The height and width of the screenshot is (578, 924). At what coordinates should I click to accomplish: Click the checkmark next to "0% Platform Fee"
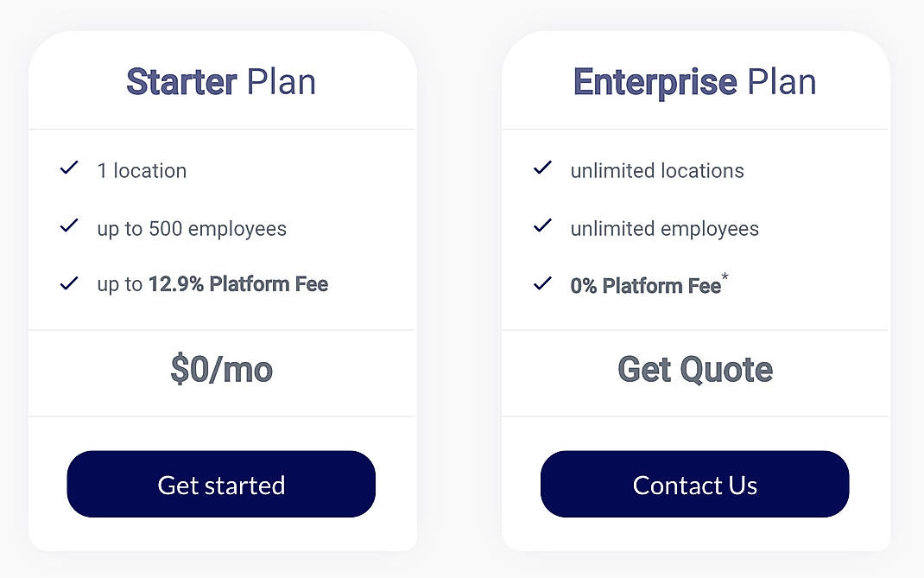[x=542, y=282]
